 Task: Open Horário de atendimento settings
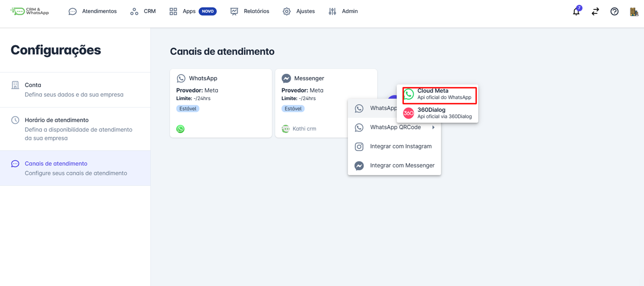(x=55, y=120)
